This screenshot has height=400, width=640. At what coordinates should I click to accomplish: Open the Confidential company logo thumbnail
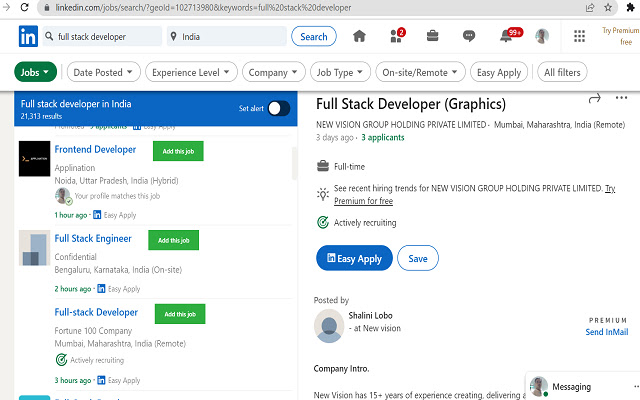click(34, 248)
